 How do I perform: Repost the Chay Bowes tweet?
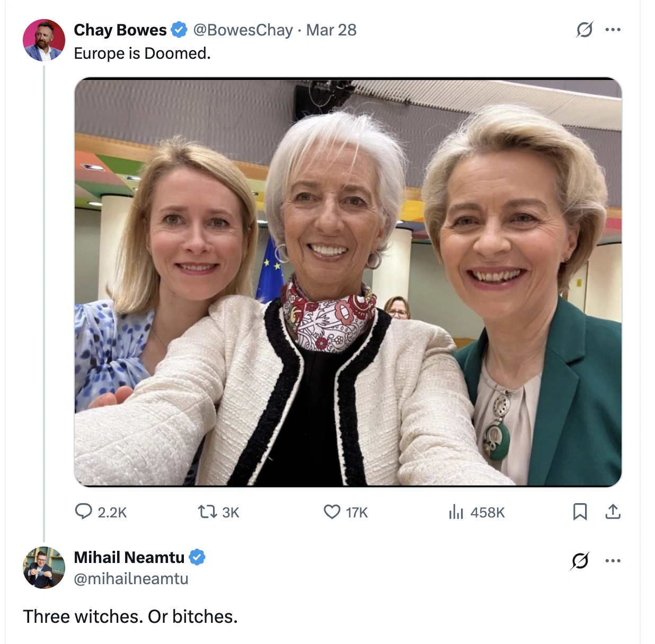[x=207, y=512]
